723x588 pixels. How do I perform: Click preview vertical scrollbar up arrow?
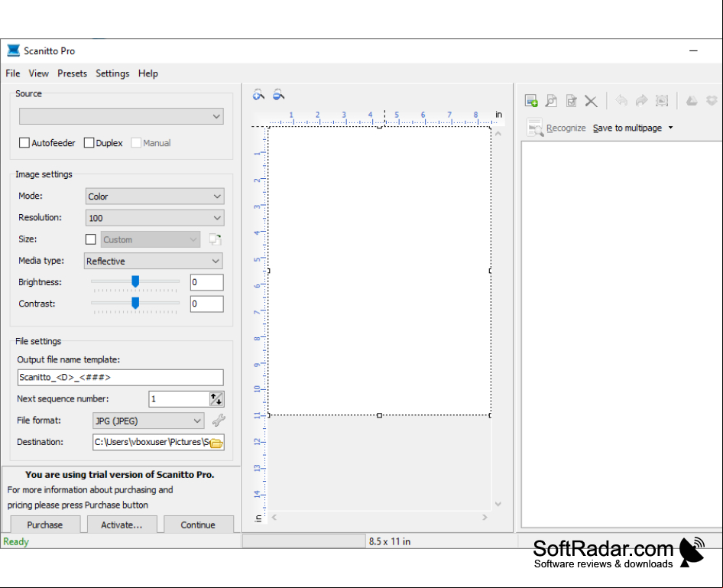[x=498, y=134]
